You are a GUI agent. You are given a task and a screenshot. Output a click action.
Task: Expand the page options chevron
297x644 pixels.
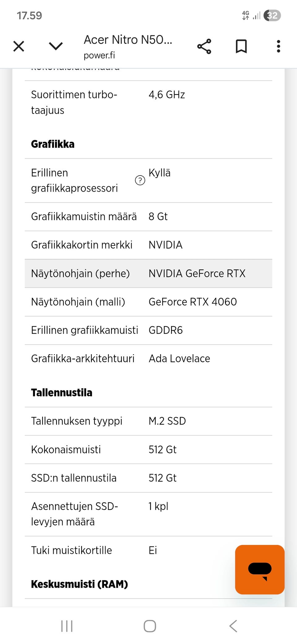pos(56,46)
